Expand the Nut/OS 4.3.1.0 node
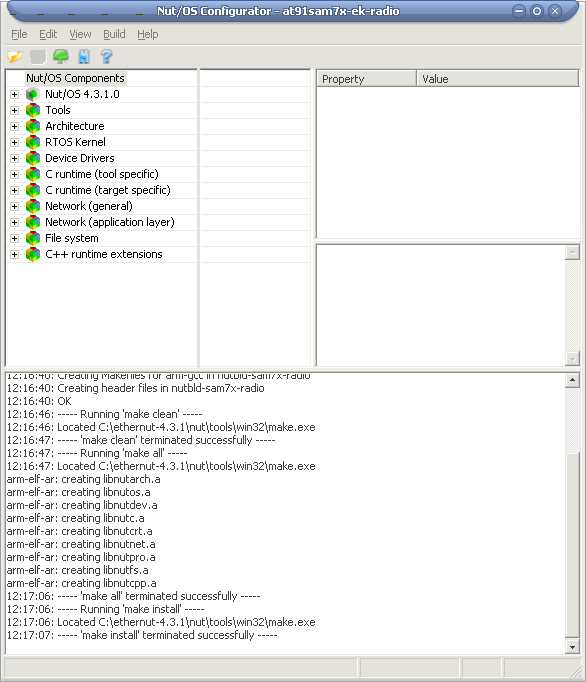This screenshot has width=586, height=682. pos(14,94)
